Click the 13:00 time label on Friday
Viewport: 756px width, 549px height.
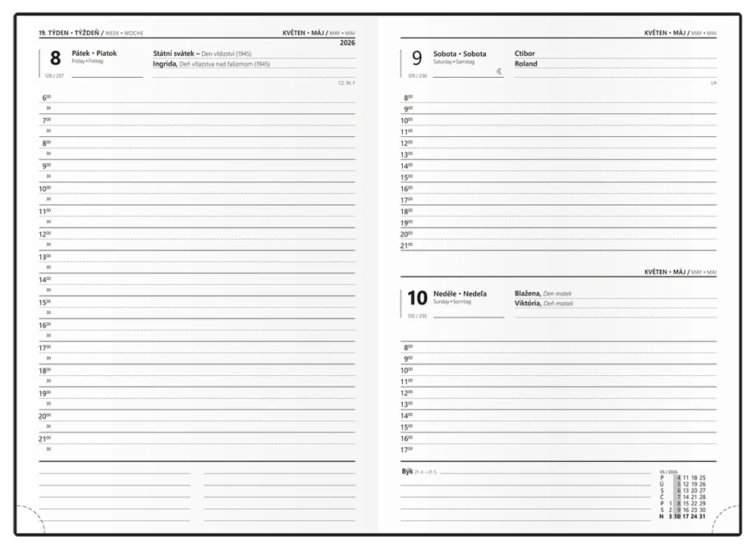tap(45, 257)
